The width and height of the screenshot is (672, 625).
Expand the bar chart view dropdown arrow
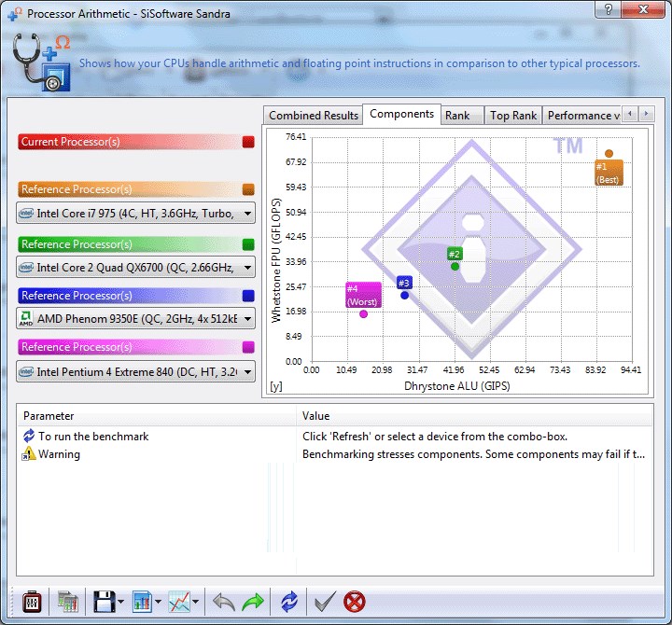click(158, 602)
